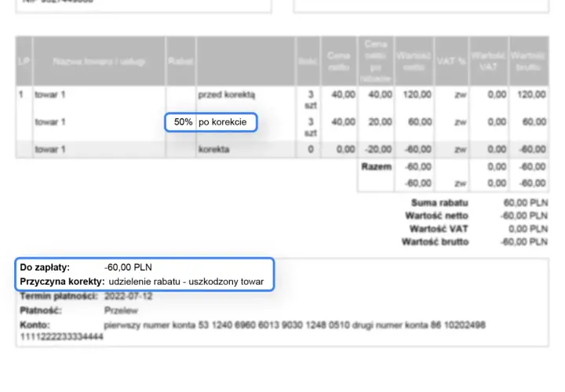The width and height of the screenshot is (565, 392).
Task: Click the -20,00 value in korekta row
Action: (379, 149)
